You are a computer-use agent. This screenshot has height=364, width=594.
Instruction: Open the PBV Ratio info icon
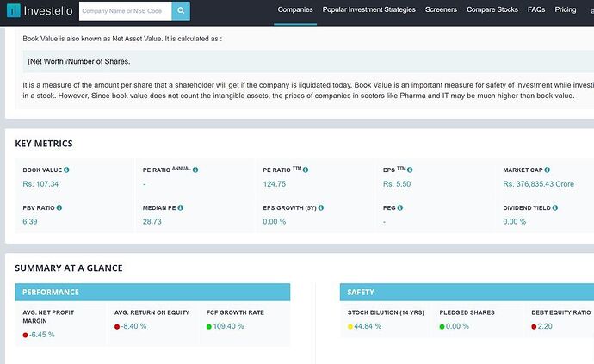[59, 208]
